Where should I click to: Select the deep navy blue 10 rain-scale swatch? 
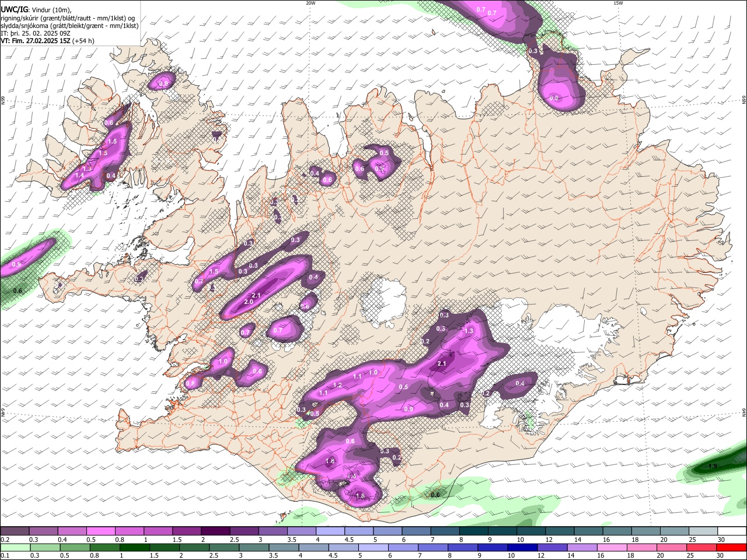(x=522, y=547)
